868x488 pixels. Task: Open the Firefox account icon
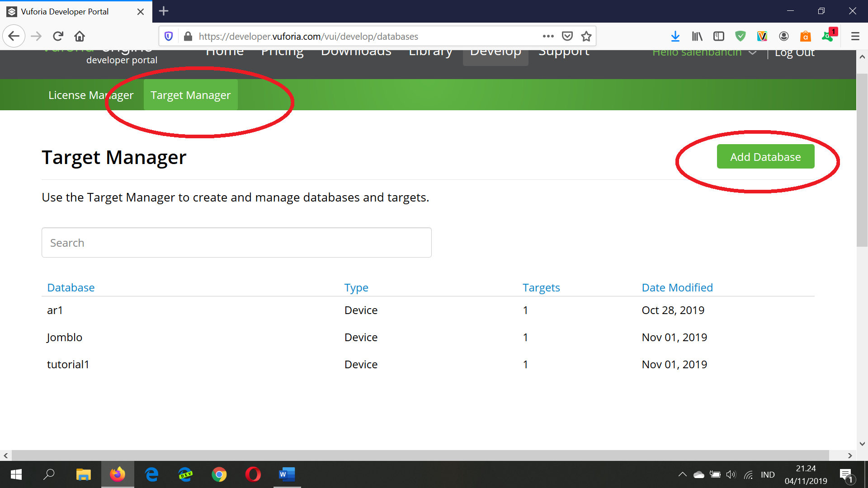(784, 36)
